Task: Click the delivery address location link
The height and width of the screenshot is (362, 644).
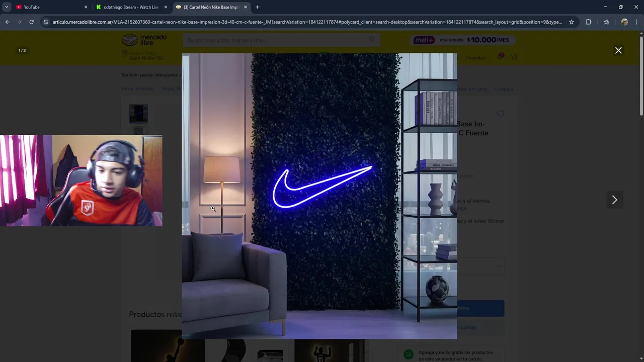Action: (x=142, y=55)
